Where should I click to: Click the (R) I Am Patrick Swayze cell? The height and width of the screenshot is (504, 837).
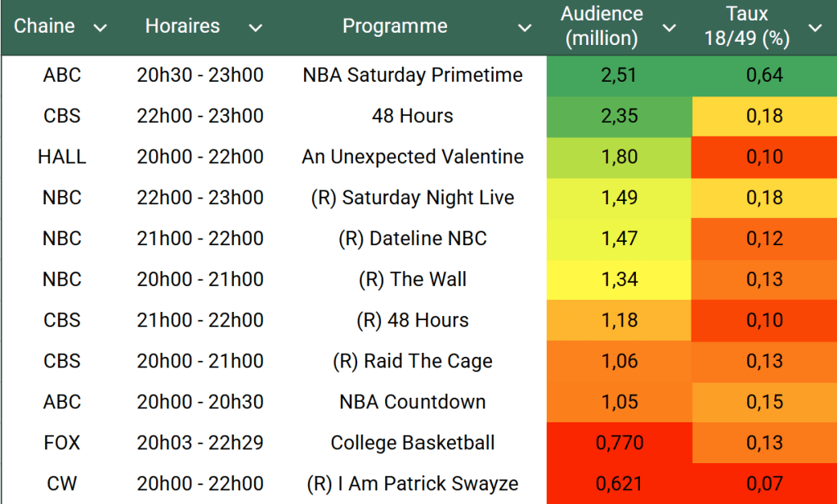(x=413, y=484)
